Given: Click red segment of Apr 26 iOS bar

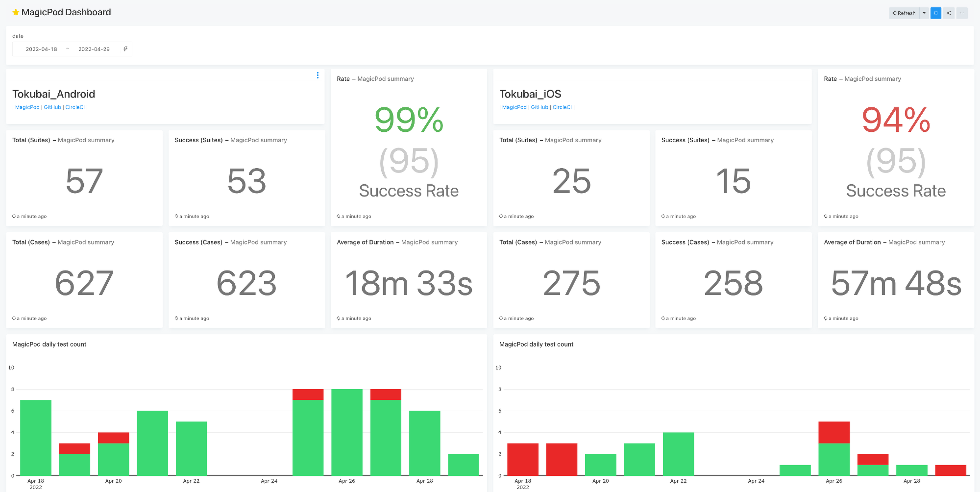Looking at the screenshot, I should click(833, 432).
